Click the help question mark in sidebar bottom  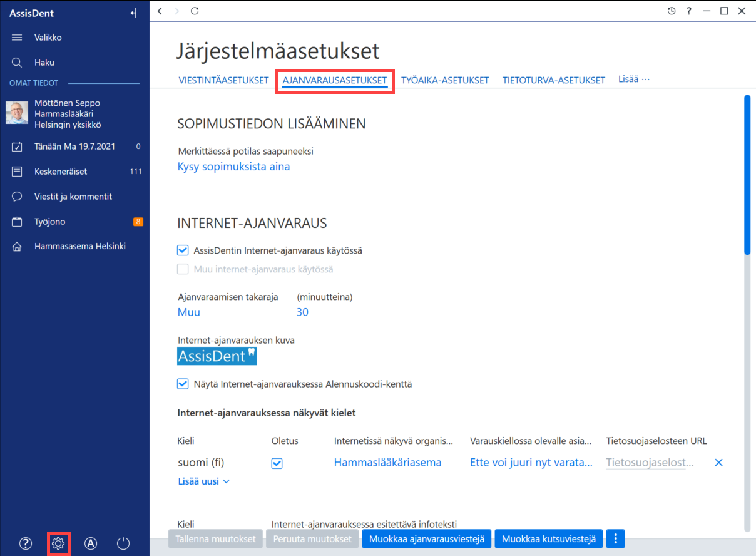(x=26, y=543)
